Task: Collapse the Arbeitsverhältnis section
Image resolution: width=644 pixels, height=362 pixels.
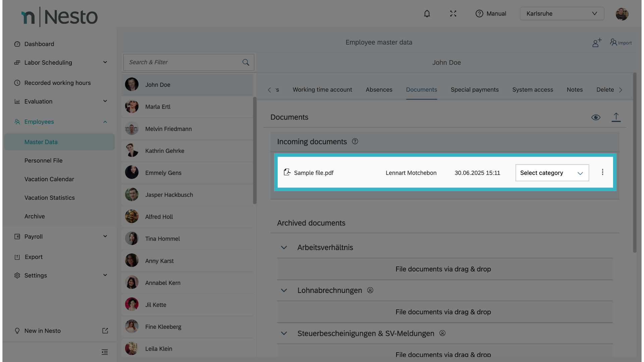Action: tap(284, 248)
